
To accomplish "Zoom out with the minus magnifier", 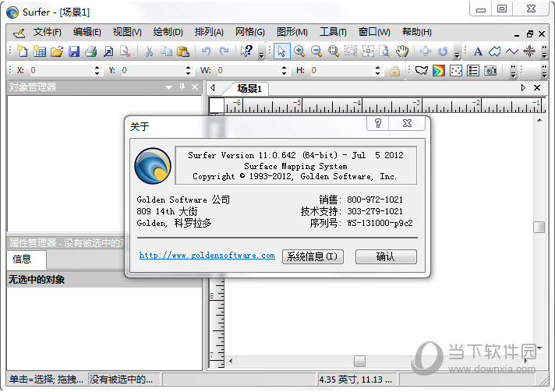I will point(316,51).
